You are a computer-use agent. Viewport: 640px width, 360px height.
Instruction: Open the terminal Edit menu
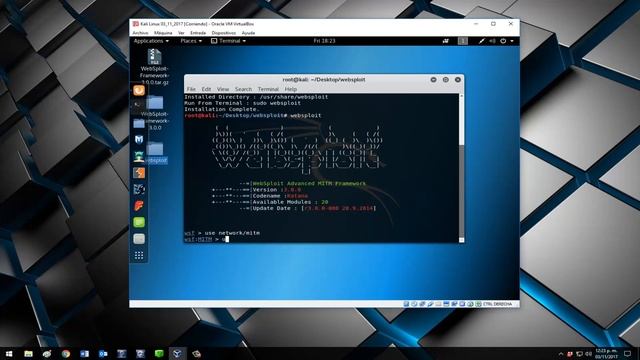point(206,89)
